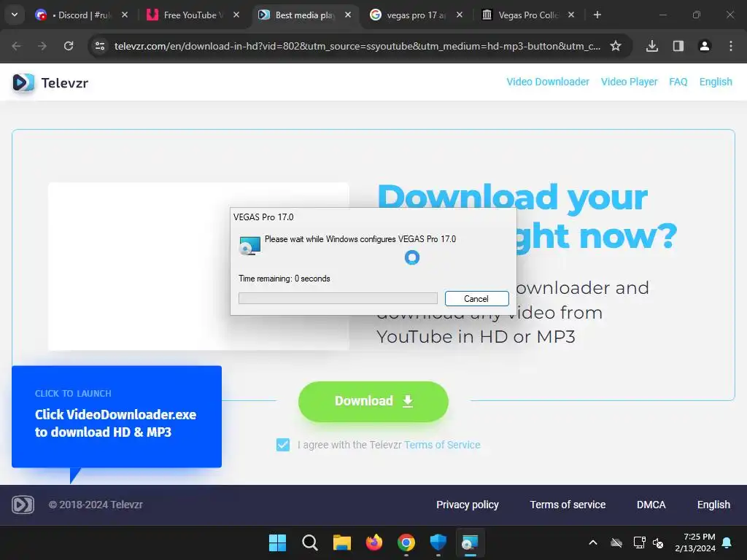Go back to previous page
The image size is (747, 560).
tap(16, 46)
